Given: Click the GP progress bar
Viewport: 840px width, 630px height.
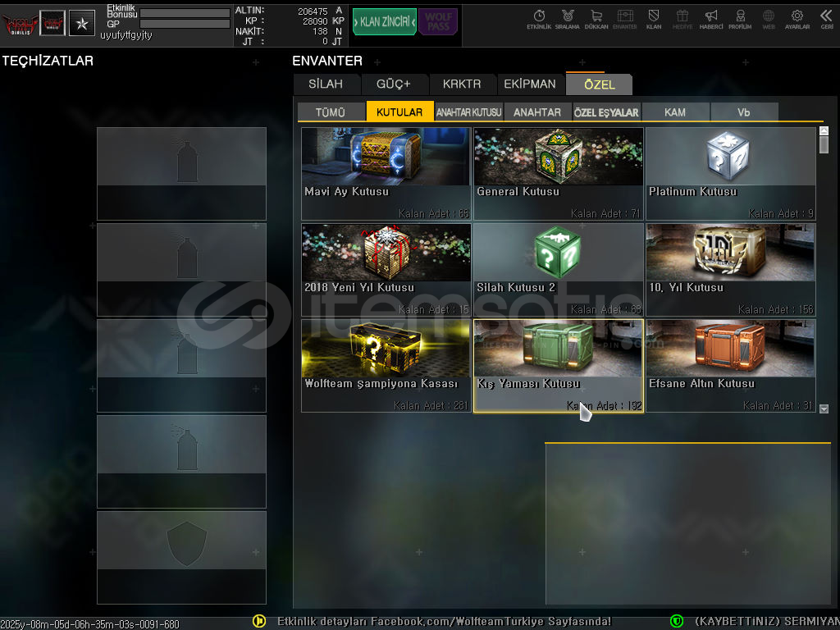Looking at the screenshot, I should 185,24.
